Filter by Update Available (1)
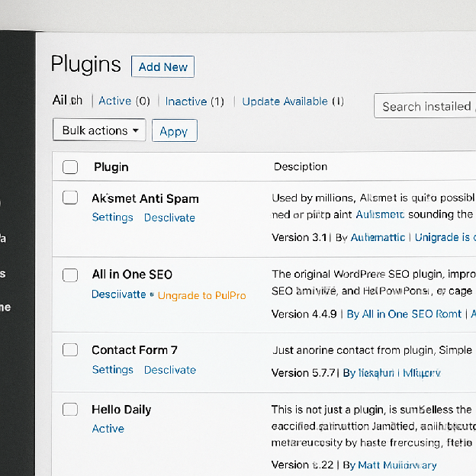476x476 pixels. (x=293, y=101)
